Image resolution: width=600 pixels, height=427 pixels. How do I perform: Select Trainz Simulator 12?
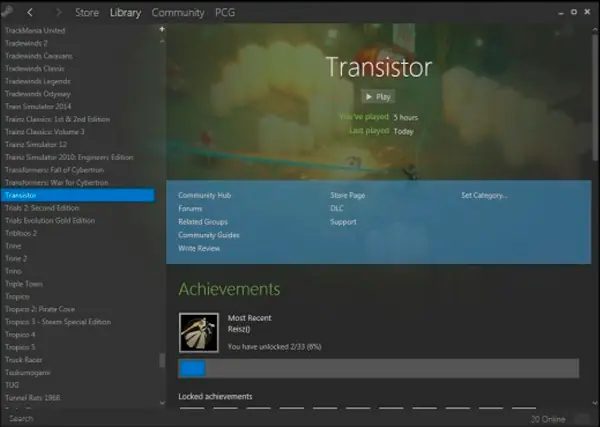tap(36, 144)
